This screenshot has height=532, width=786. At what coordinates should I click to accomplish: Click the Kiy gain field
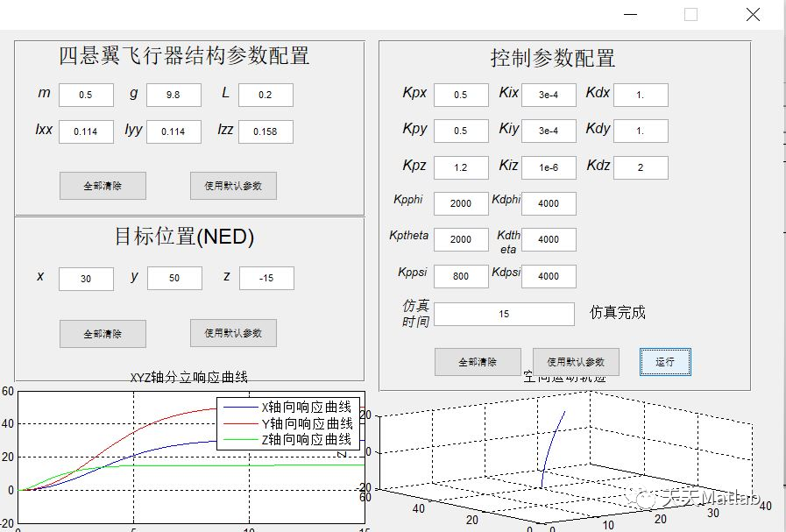[x=549, y=131]
